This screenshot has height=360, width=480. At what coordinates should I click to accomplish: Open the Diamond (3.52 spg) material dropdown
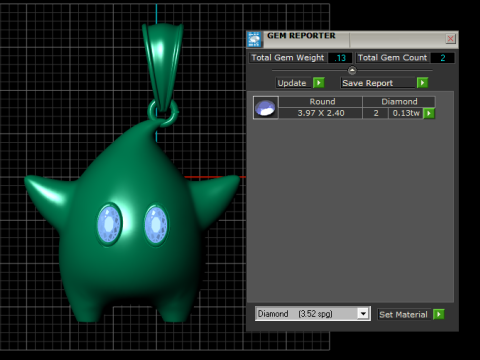[x=363, y=314]
